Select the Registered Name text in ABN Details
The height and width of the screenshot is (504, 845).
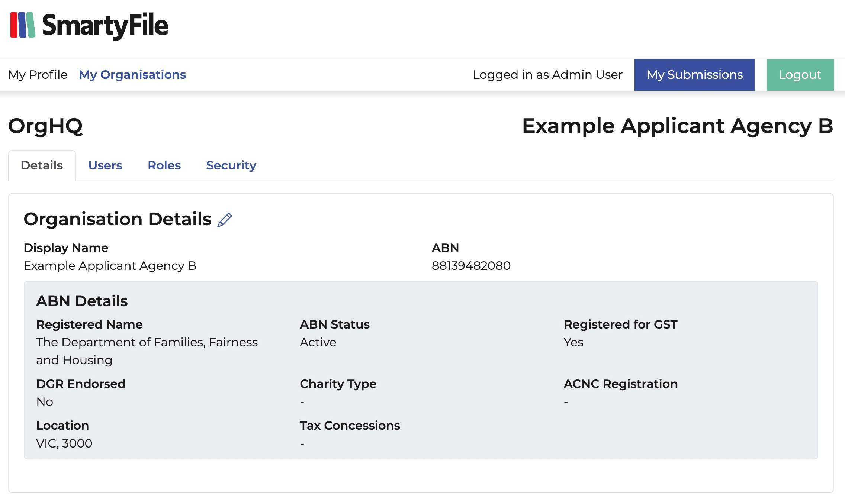pyautogui.click(x=89, y=324)
